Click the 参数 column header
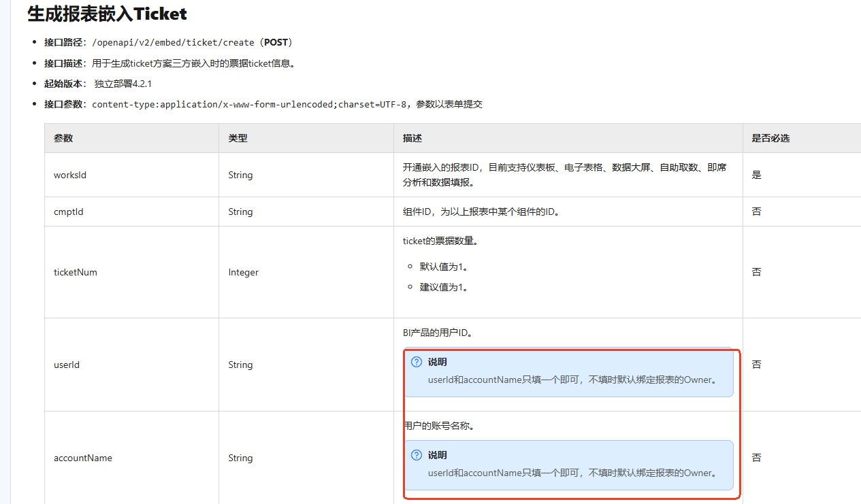 pos(63,138)
